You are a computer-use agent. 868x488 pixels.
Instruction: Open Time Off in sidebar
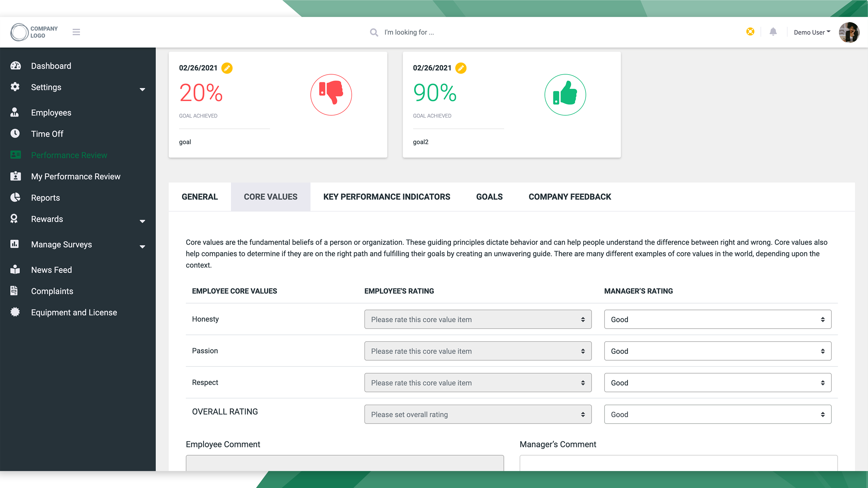47,134
